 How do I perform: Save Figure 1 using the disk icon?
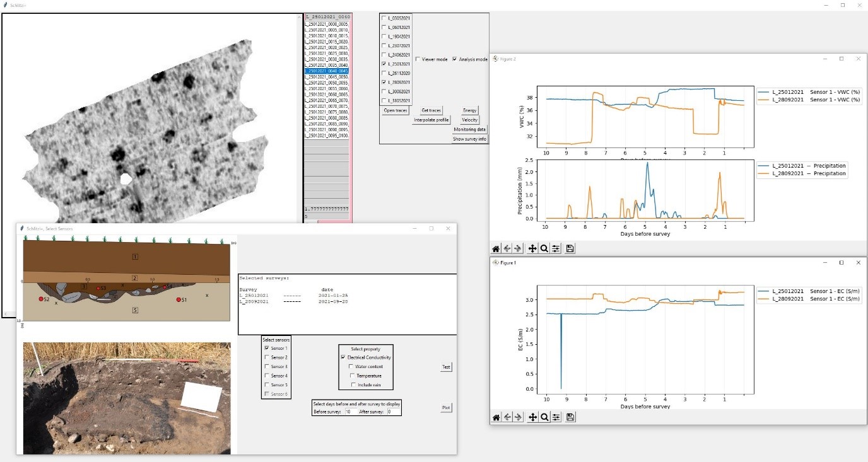570,417
